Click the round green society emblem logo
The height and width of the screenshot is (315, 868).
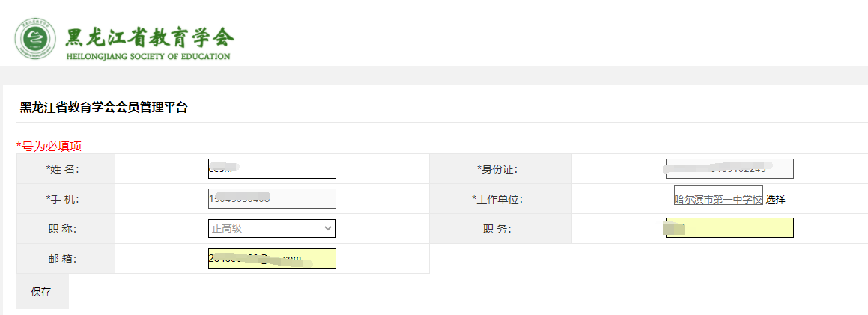tap(37, 39)
